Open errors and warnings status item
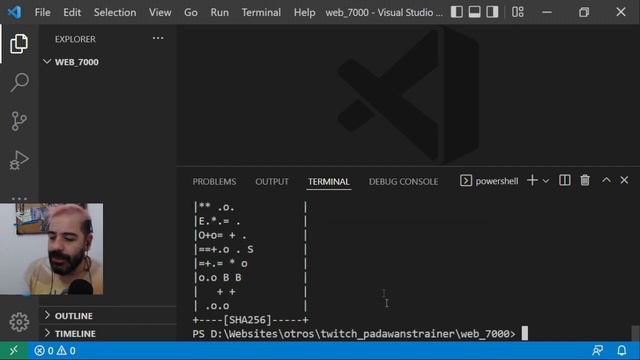The height and width of the screenshot is (360, 640). pos(55,350)
